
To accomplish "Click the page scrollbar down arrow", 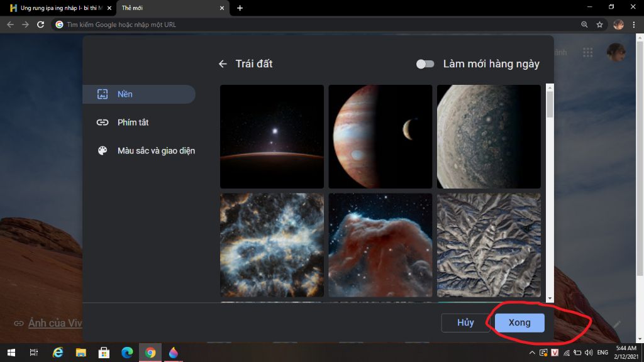I will pyautogui.click(x=640, y=339).
